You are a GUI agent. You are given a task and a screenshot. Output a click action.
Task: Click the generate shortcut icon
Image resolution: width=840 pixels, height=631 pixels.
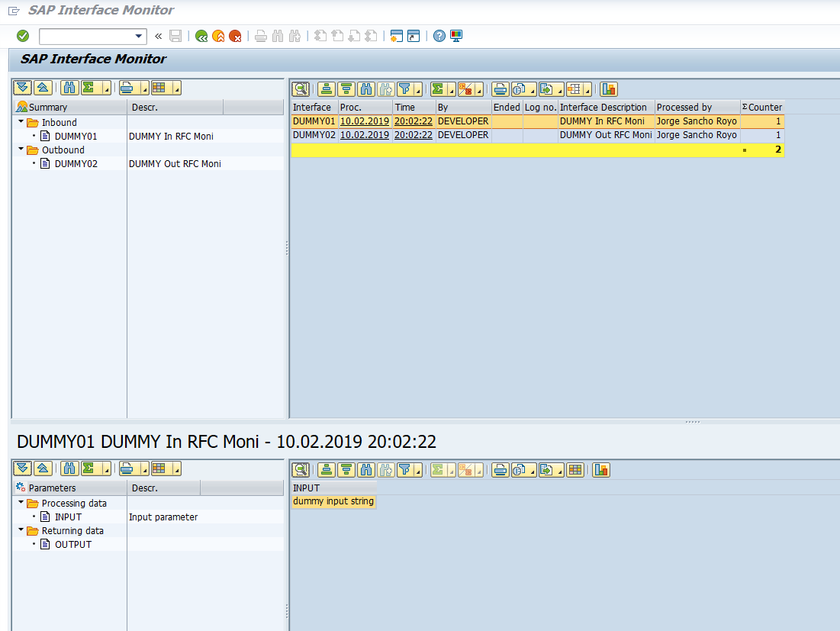414,36
